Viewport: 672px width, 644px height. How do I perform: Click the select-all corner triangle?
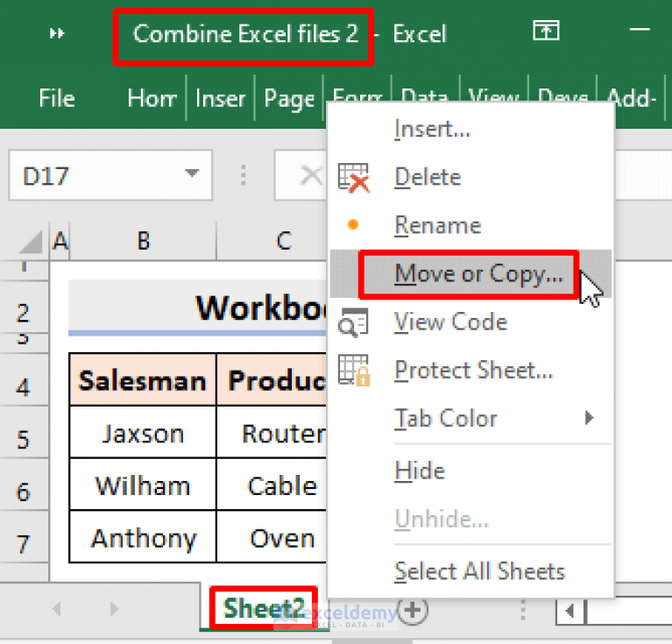tap(31, 242)
